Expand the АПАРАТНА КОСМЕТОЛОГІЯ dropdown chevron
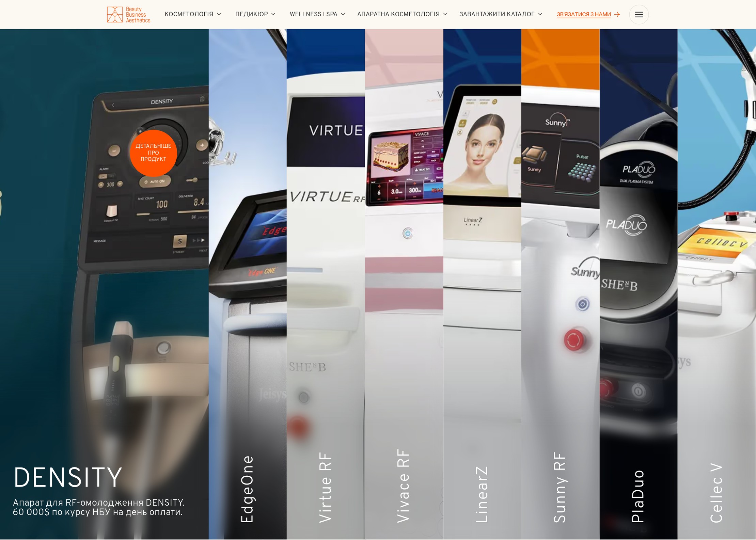 (445, 14)
